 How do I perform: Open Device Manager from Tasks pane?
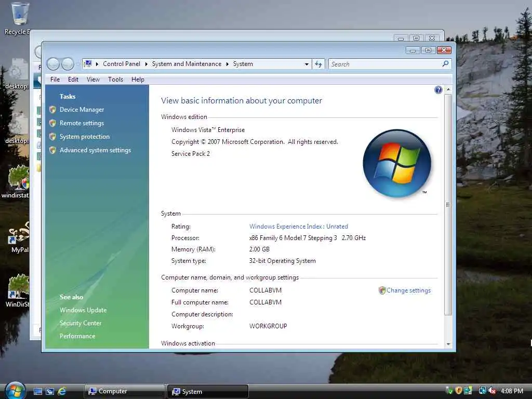(82, 110)
